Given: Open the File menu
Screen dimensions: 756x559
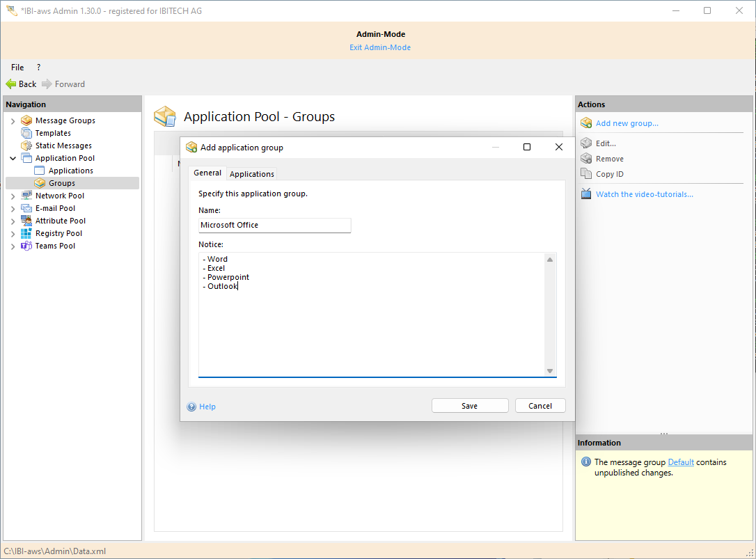Looking at the screenshot, I should point(17,68).
